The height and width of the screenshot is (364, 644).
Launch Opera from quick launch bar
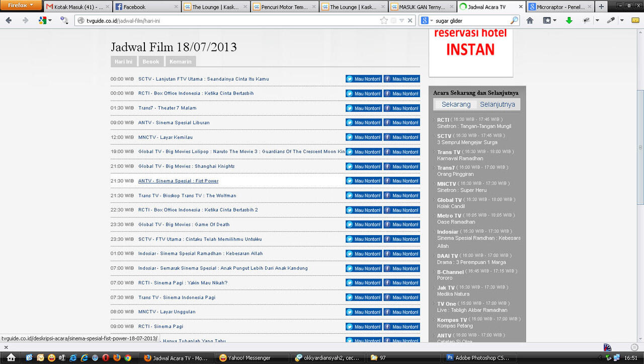pos(105,358)
